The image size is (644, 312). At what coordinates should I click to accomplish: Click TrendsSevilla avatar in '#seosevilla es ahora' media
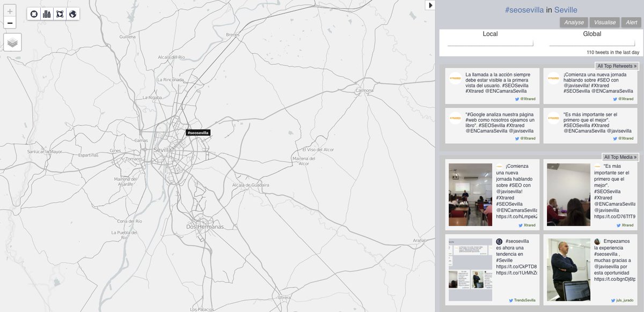click(x=499, y=242)
